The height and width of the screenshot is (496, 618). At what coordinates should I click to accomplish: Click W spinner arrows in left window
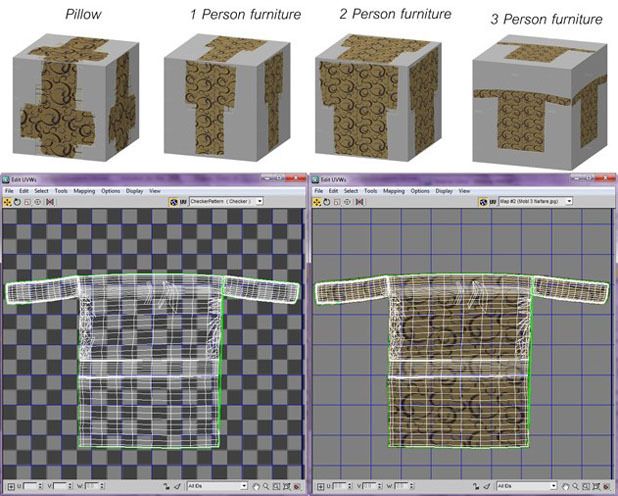102,486
